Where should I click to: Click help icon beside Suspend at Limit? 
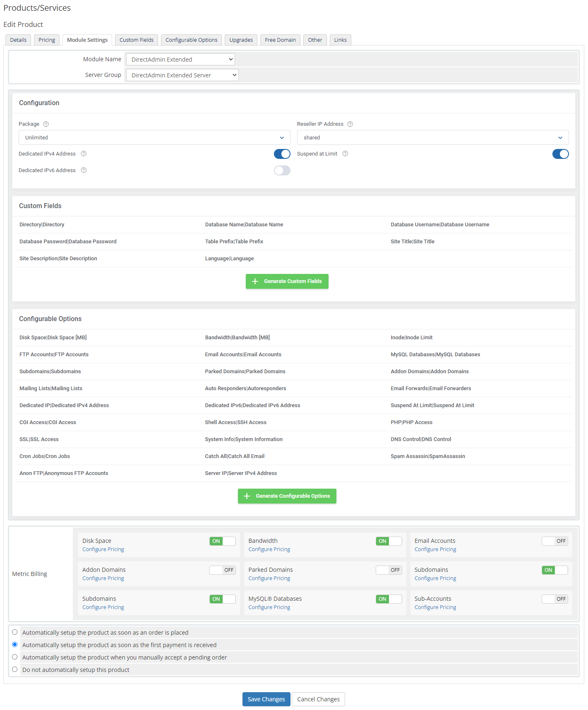(x=345, y=154)
